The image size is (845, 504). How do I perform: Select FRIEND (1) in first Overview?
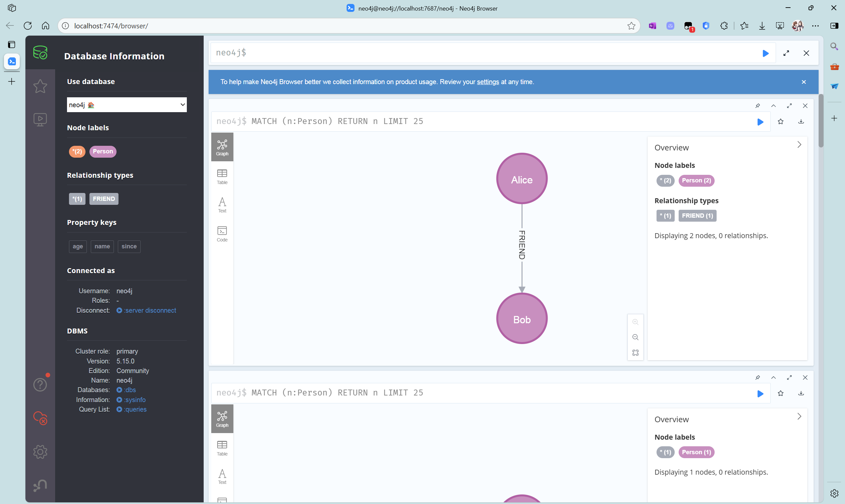click(x=697, y=216)
